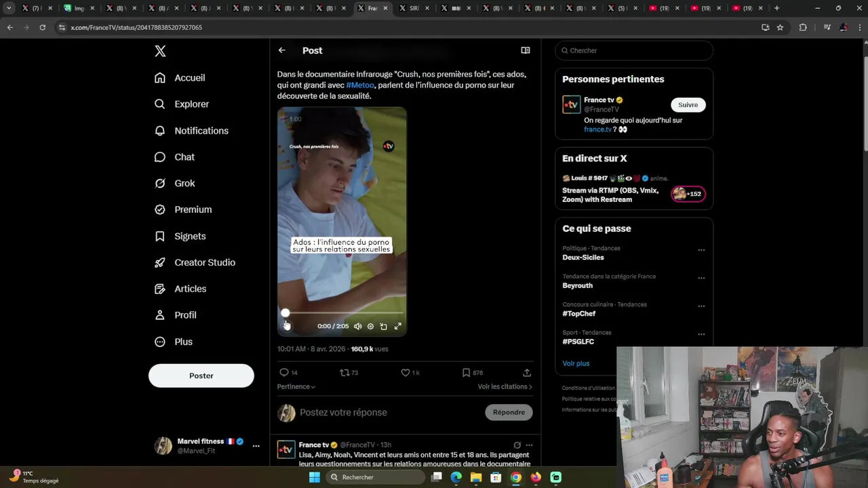Click reply comment icon with 14
The width and height of the screenshot is (868, 488).
click(x=289, y=373)
